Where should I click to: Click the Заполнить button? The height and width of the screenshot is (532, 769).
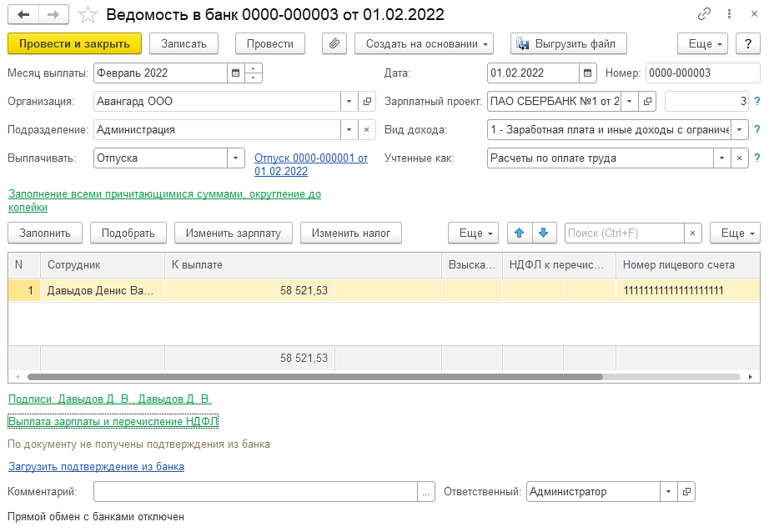click(45, 233)
